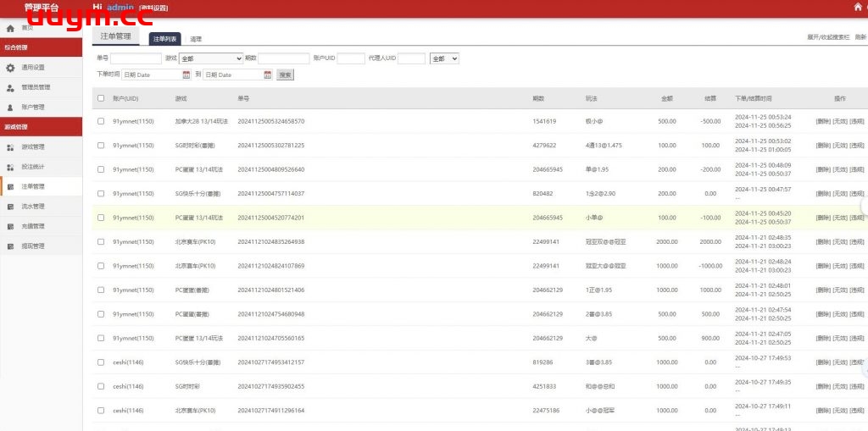Switch to the 清理 tab
Screen dimensions: 868x431
(x=196, y=39)
